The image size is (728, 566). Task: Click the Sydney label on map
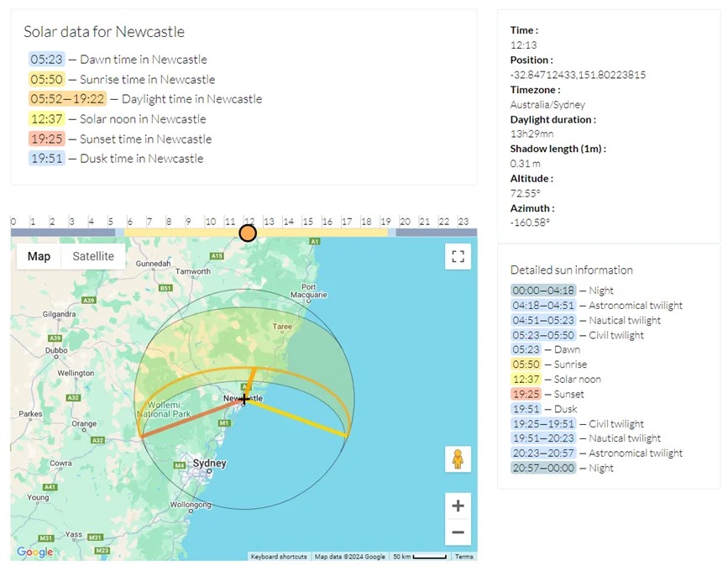209,464
